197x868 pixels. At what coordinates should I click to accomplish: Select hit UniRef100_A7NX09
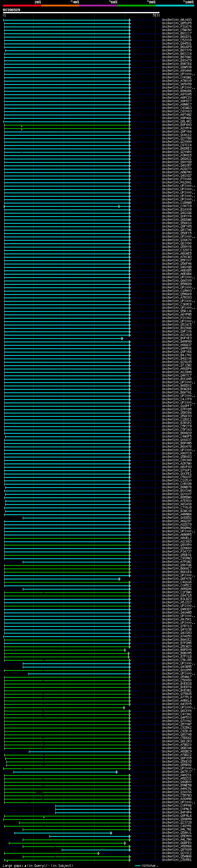[x=177, y=81]
